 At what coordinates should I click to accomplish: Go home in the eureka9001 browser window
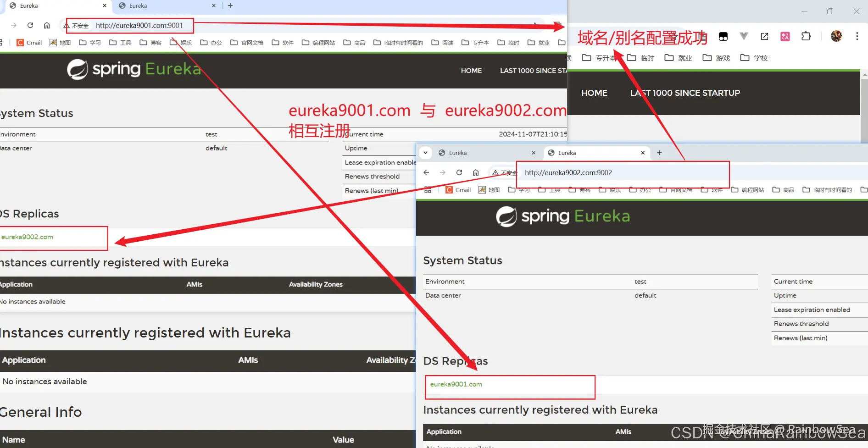(x=47, y=25)
